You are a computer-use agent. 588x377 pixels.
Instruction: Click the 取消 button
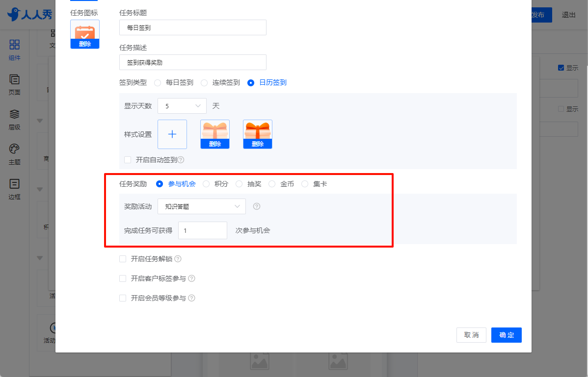coord(471,335)
